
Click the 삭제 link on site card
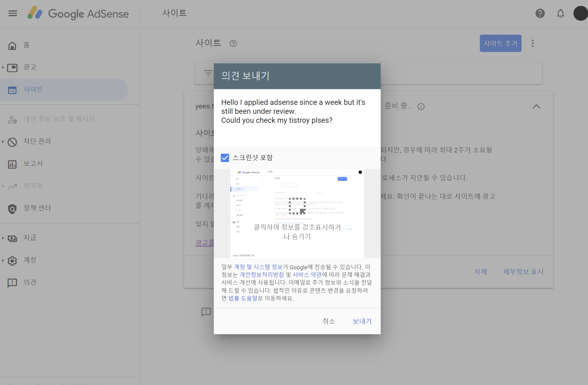pos(480,272)
